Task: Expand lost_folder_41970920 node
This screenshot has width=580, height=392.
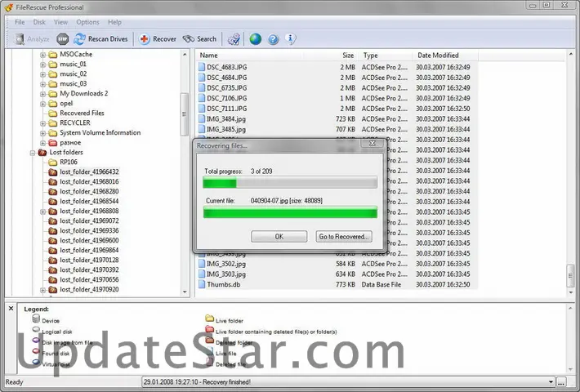Action: coord(43,290)
